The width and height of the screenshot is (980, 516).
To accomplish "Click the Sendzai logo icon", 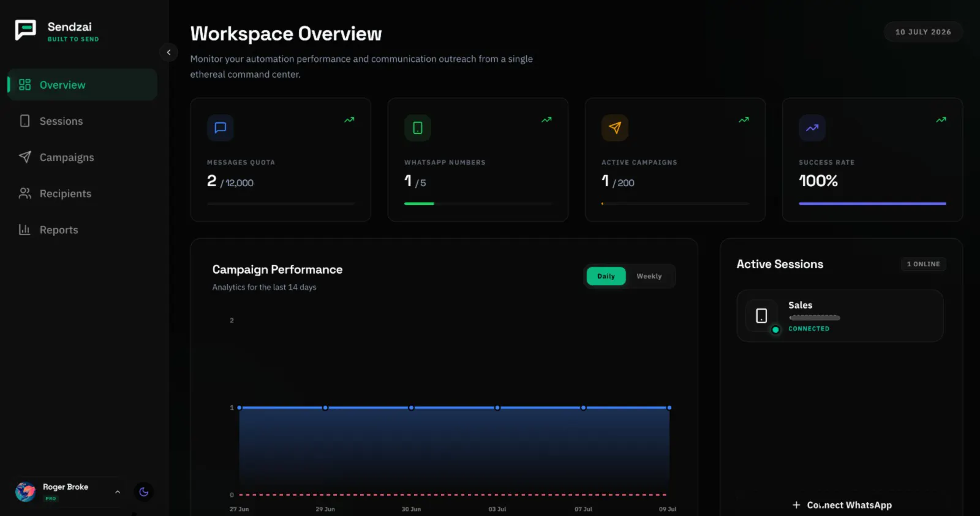I will tap(26, 30).
